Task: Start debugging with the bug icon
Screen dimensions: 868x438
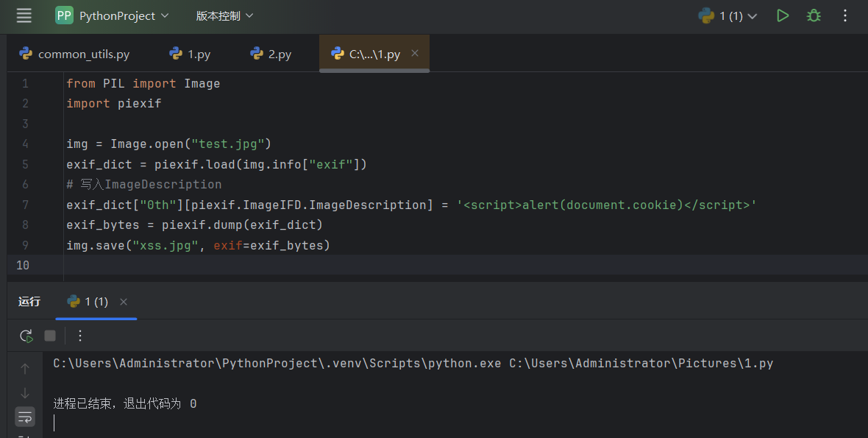Action: point(813,15)
